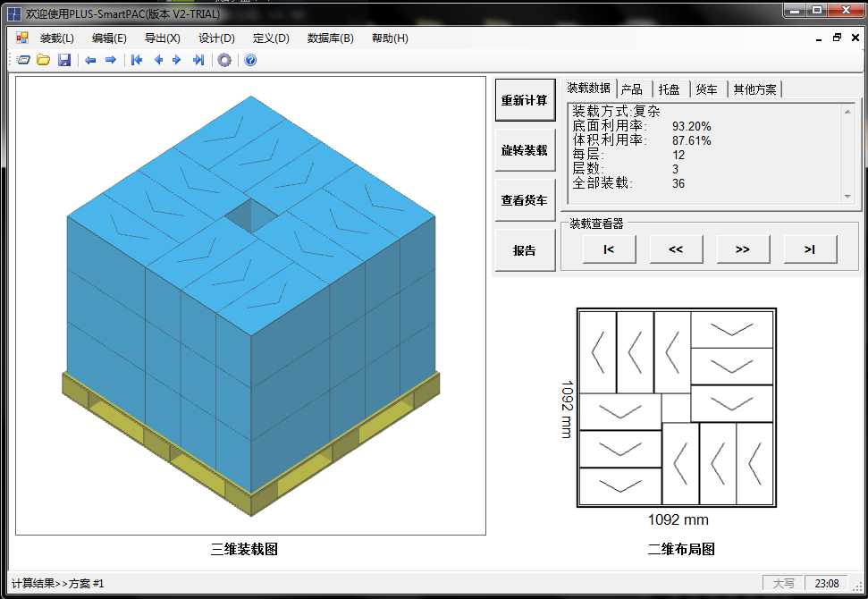
Task: Switch to the 其他方案 tab
Action: coord(754,89)
